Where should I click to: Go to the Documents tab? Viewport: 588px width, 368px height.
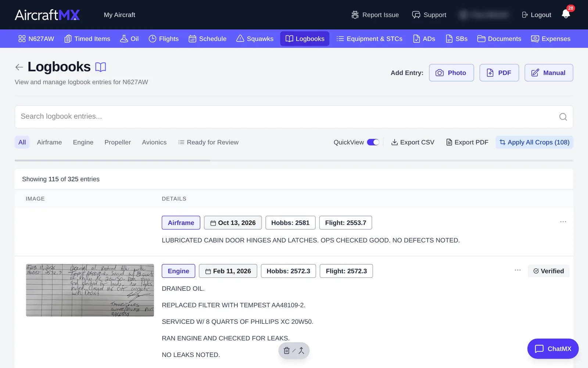[x=499, y=39]
